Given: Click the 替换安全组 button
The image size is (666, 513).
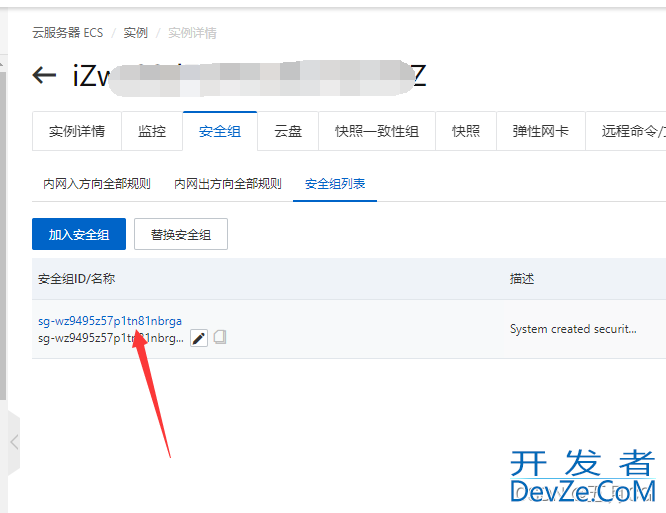Looking at the screenshot, I should click(181, 234).
